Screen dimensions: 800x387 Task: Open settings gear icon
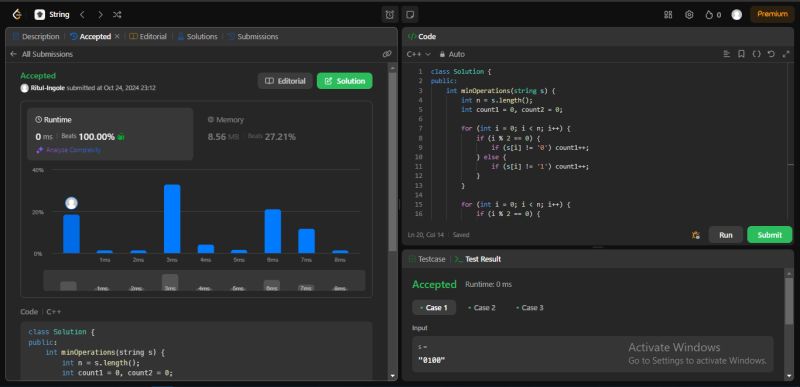coord(689,15)
